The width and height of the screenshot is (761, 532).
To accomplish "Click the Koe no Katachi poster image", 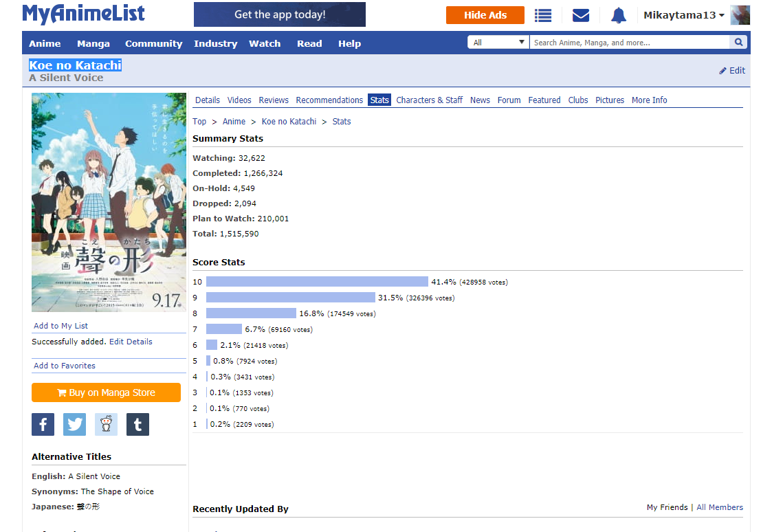I will [109, 202].
